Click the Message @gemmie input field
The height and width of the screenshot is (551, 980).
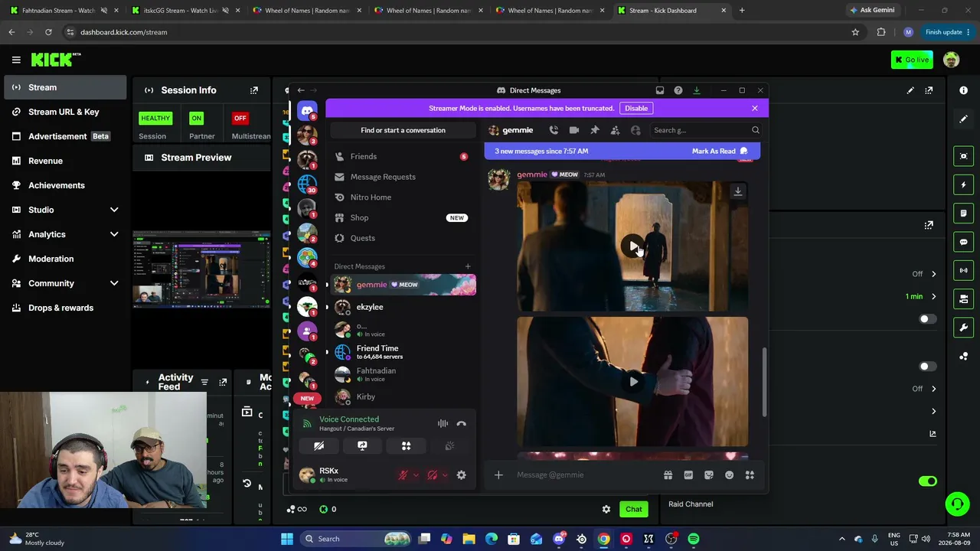(x=586, y=475)
